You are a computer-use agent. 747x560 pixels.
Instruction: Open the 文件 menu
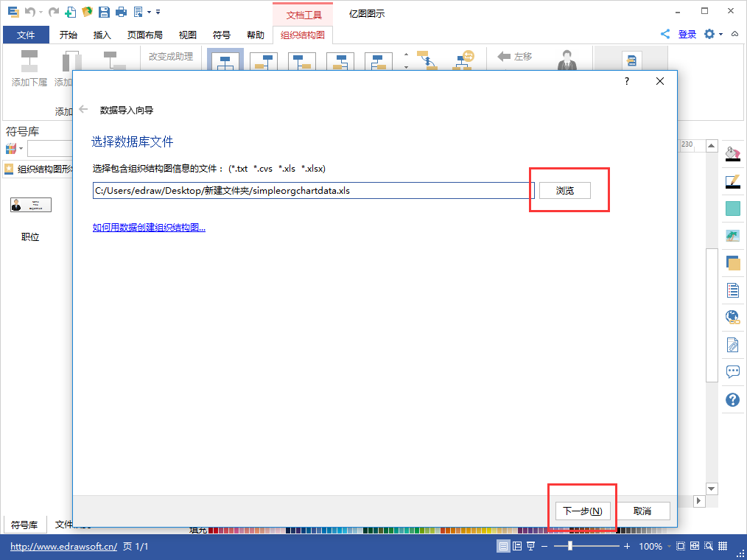[x=27, y=35]
